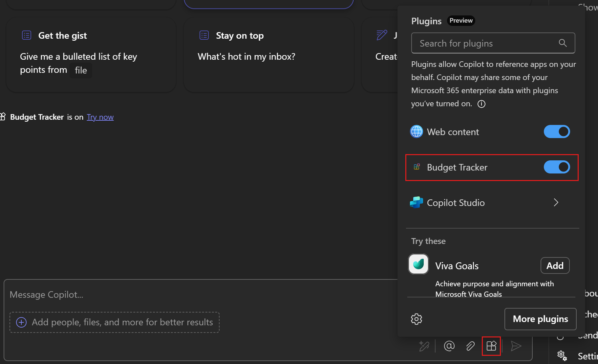Click the Copilot Studio label
The height and width of the screenshot is (364, 598).
456,203
